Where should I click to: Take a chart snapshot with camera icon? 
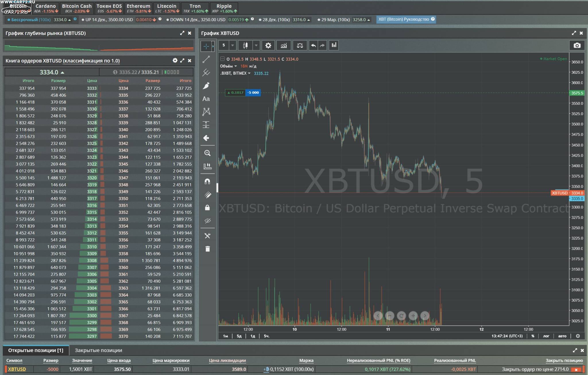coord(577,45)
